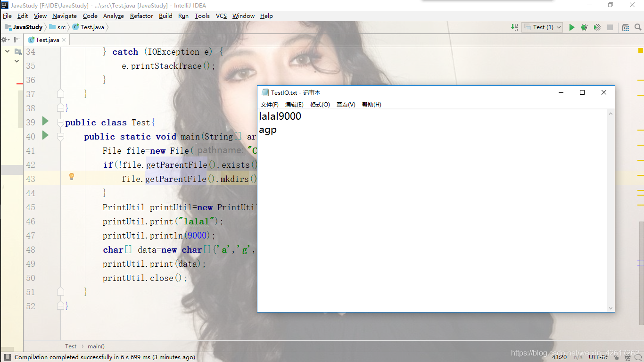
Task: Open the File menu in IntelliJ
Action: [7, 16]
